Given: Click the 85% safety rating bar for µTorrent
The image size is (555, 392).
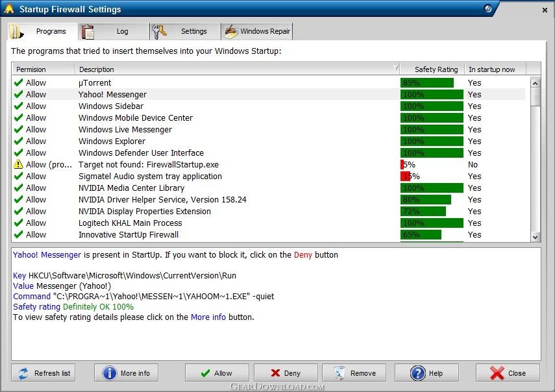Looking at the screenshot, I should 427,83.
